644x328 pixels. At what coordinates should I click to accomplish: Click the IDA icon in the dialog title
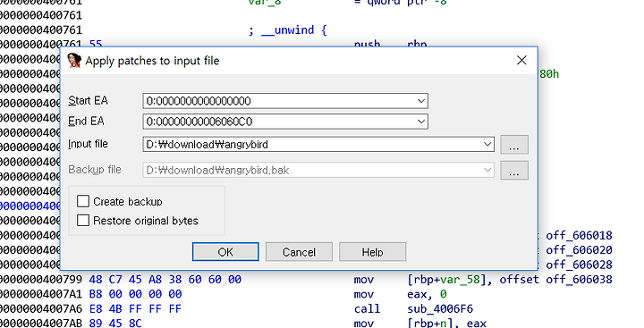(74, 61)
